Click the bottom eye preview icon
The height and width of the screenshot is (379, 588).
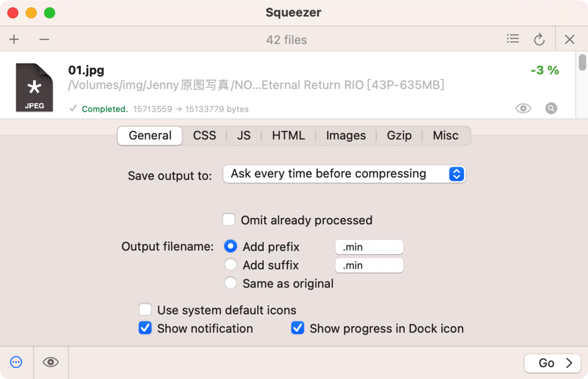coord(50,362)
